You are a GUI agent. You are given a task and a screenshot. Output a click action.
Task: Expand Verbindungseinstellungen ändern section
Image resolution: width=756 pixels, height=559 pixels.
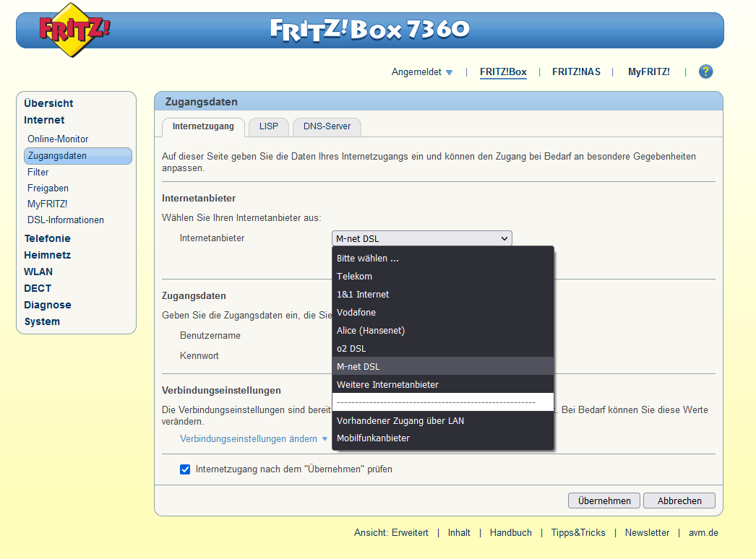pyautogui.click(x=254, y=438)
